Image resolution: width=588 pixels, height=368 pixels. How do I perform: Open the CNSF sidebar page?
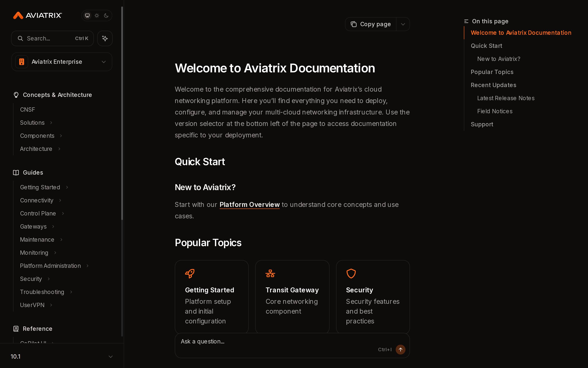click(27, 110)
